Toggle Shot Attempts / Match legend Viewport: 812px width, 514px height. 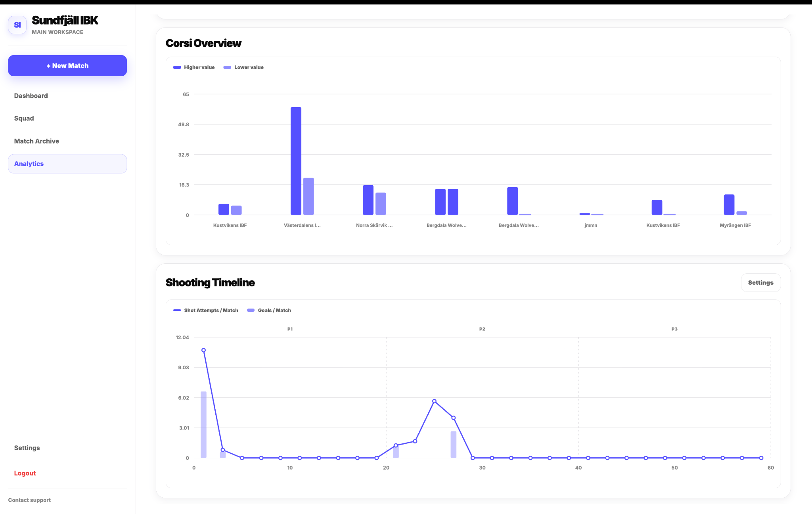206,311
